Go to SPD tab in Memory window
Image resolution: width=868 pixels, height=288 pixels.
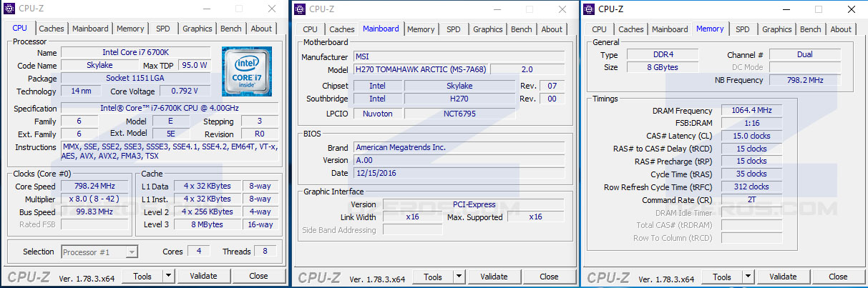coord(743,29)
